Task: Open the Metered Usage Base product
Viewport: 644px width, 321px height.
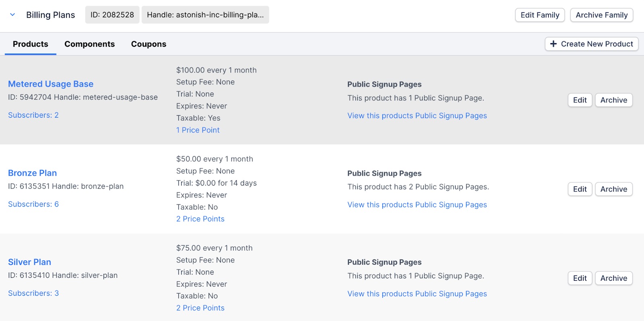Action: (x=51, y=84)
